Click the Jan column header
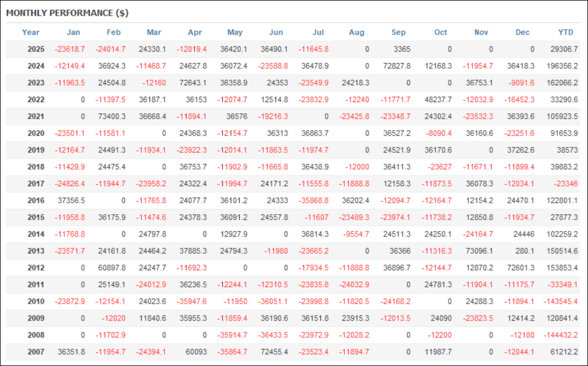 pyautogui.click(x=73, y=32)
